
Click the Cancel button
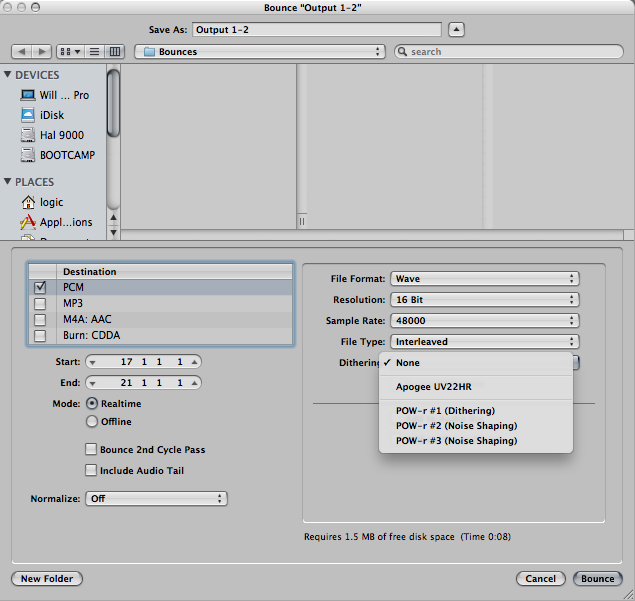click(541, 578)
